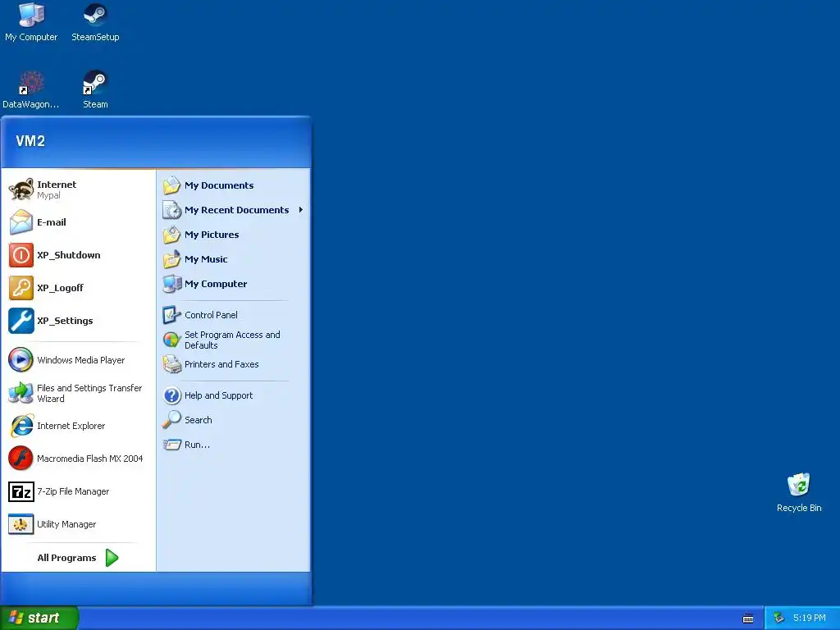Click the Start menu My Computer icon
This screenshot has width=840, height=630.
point(172,284)
